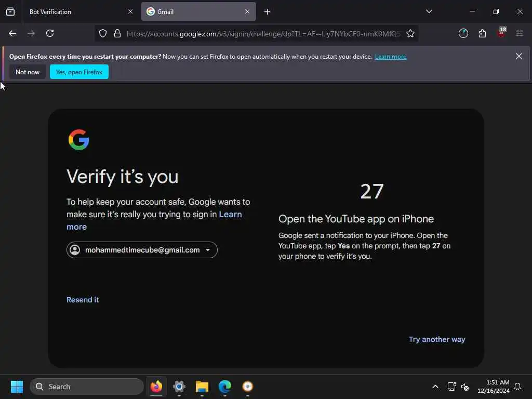Open File Explorer from the taskbar
The width and height of the screenshot is (532, 399).
[202, 387]
